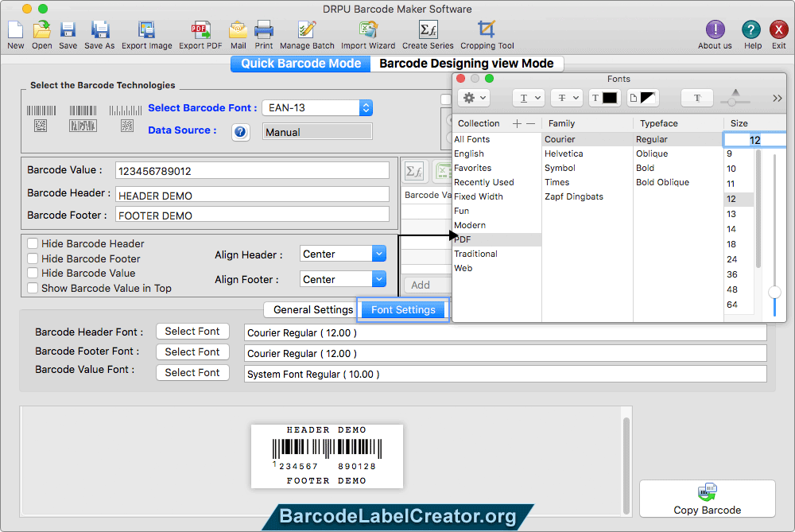Select font size 24

(731, 259)
